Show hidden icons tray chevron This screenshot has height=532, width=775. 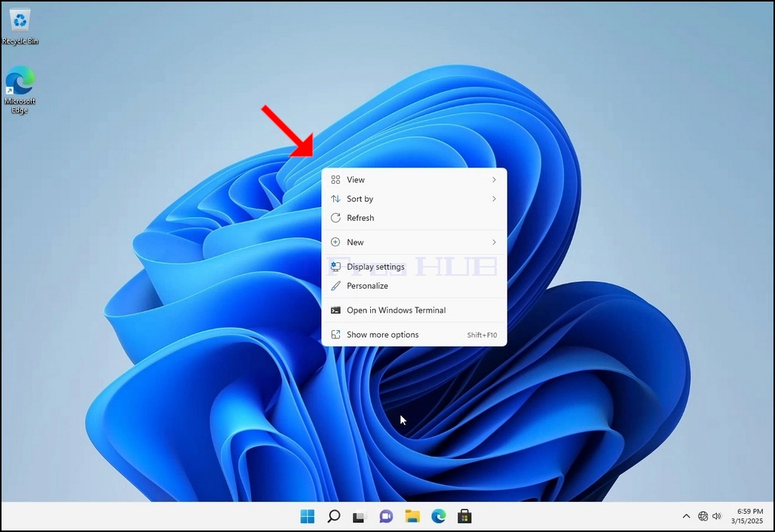coord(686,516)
